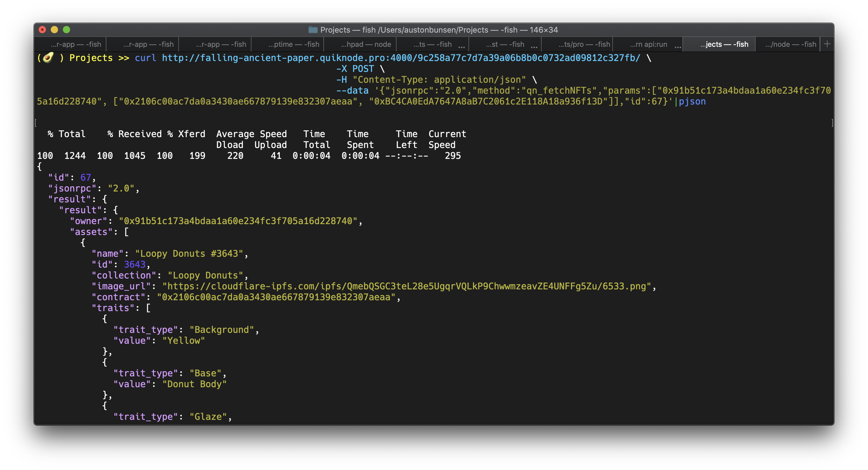Select the '...ts/pro — -fish' tab

pyautogui.click(x=577, y=44)
